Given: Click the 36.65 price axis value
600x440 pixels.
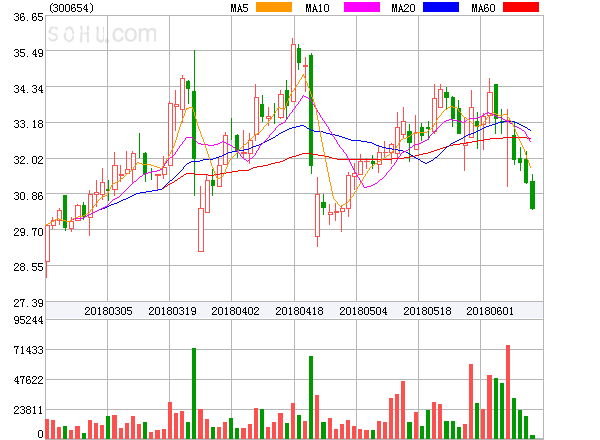Looking at the screenshot, I should 29,18.
